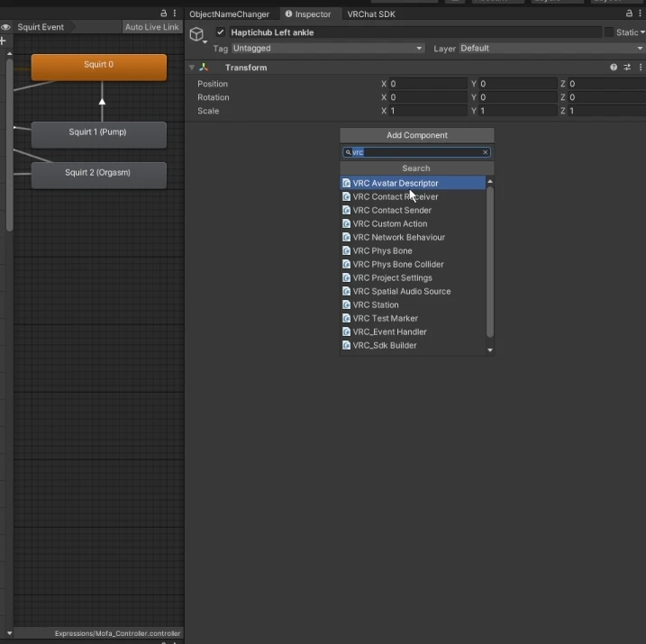Switch to the ObjectNameChanger tab
Screen dimensions: 646x644
229,14
